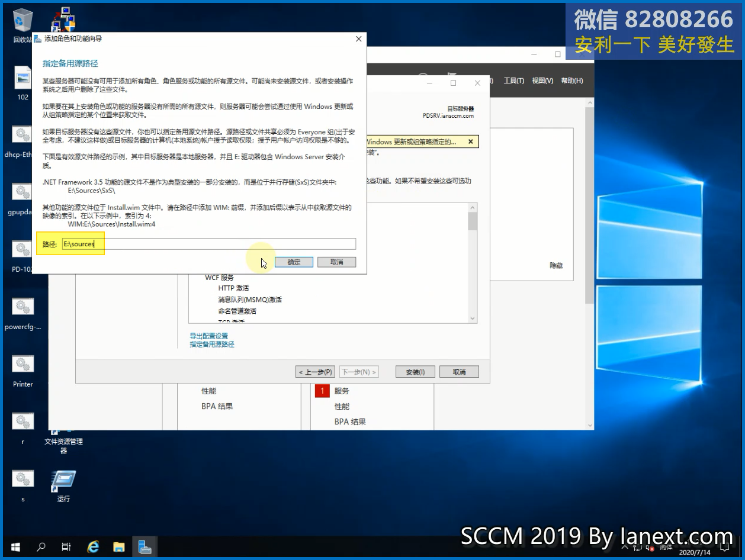This screenshot has width=745, height=560.
Task: Click the Server Manager scrollbar down arrow
Action: (589, 425)
